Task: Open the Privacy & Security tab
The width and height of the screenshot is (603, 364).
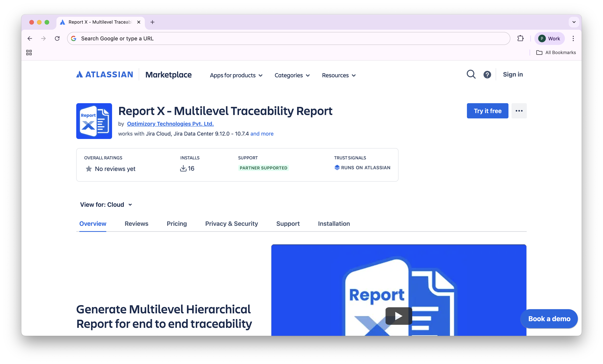Action: point(231,224)
